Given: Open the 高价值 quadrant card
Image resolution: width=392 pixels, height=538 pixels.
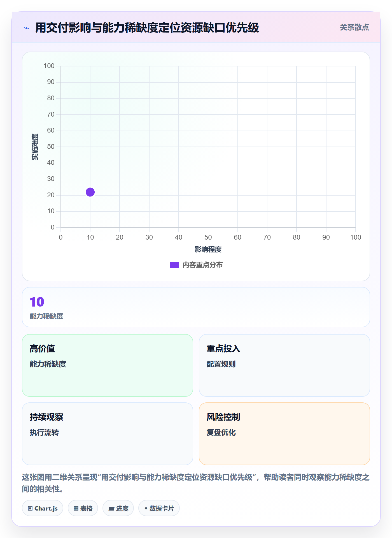Looking at the screenshot, I should point(108,365).
